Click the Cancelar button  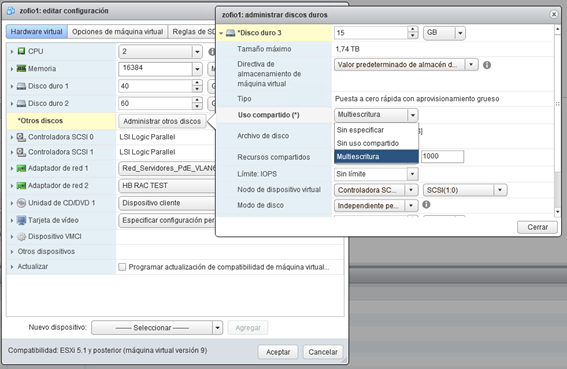pyautogui.click(x=323, y=352)
